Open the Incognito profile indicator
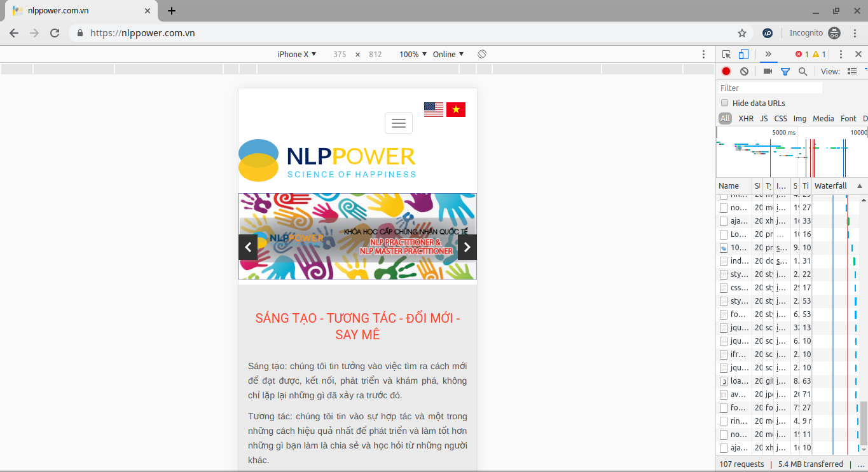868x472 pixels. coord(815,33)
